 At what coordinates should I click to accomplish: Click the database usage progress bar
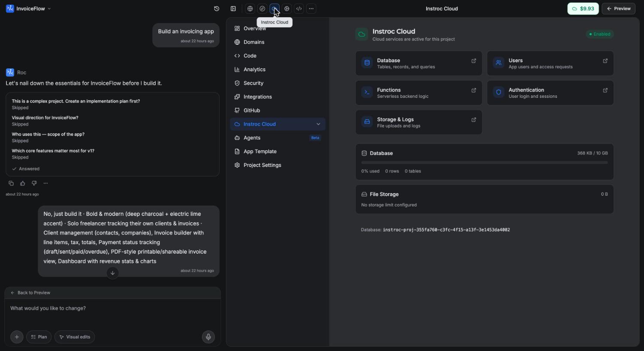coord(485,163)
